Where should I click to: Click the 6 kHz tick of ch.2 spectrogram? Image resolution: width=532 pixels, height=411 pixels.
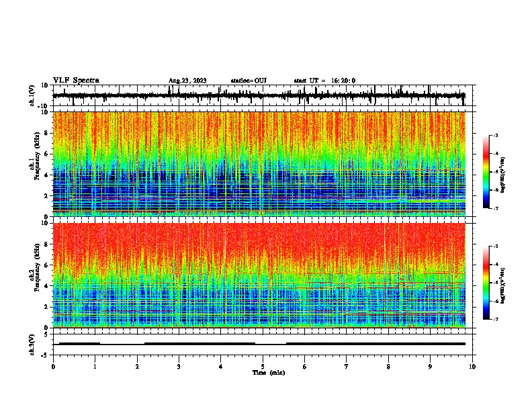point(46,265)
